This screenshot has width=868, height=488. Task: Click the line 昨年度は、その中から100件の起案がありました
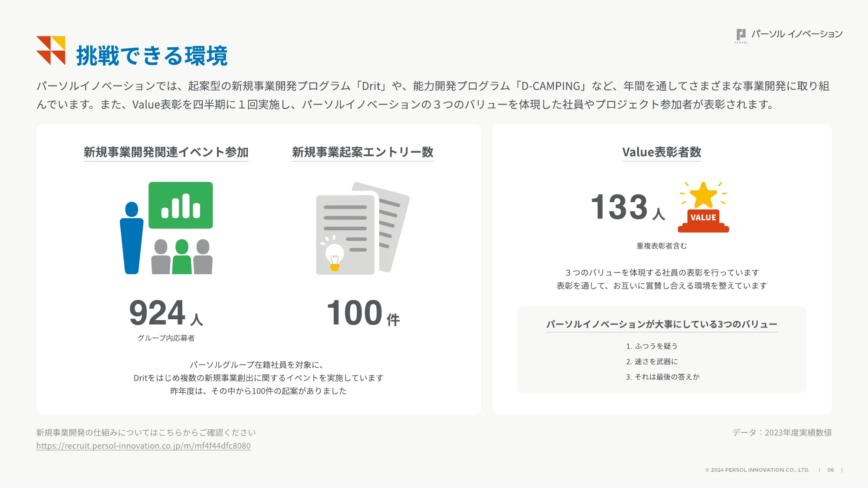[x=259, y=391]
